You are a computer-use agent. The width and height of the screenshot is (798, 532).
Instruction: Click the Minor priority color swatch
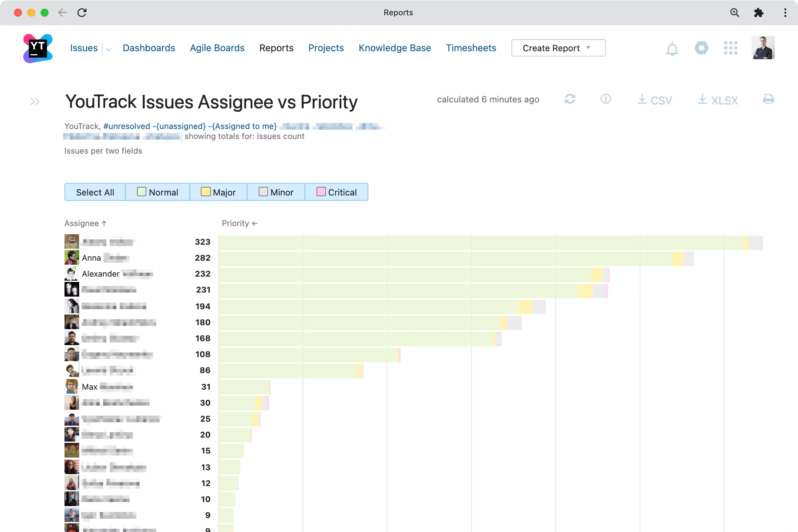[x=263, y=192]
